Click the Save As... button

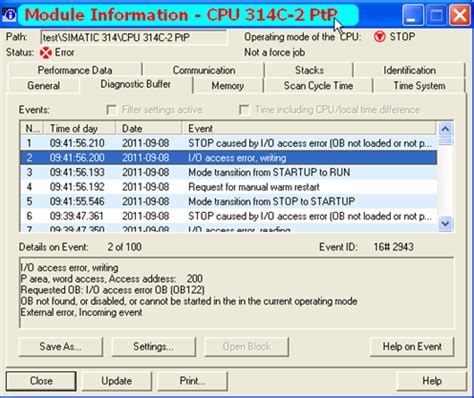[61, 347]
